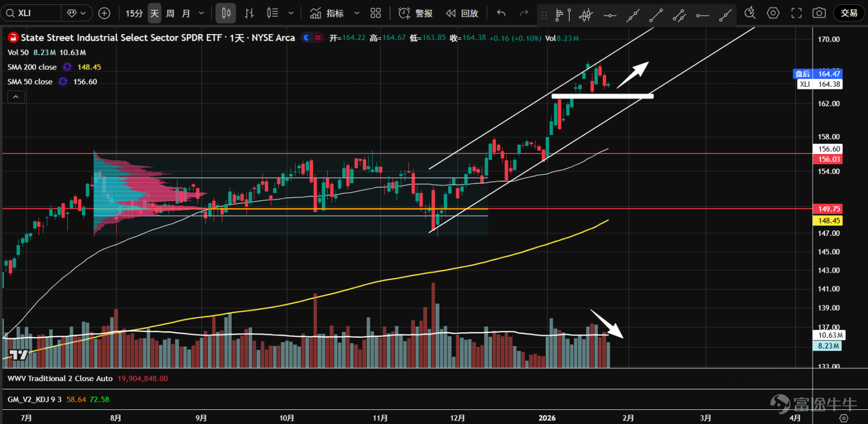868x424 pixels.
Task: Click the 149.75 red price line label
Action: 827,209
